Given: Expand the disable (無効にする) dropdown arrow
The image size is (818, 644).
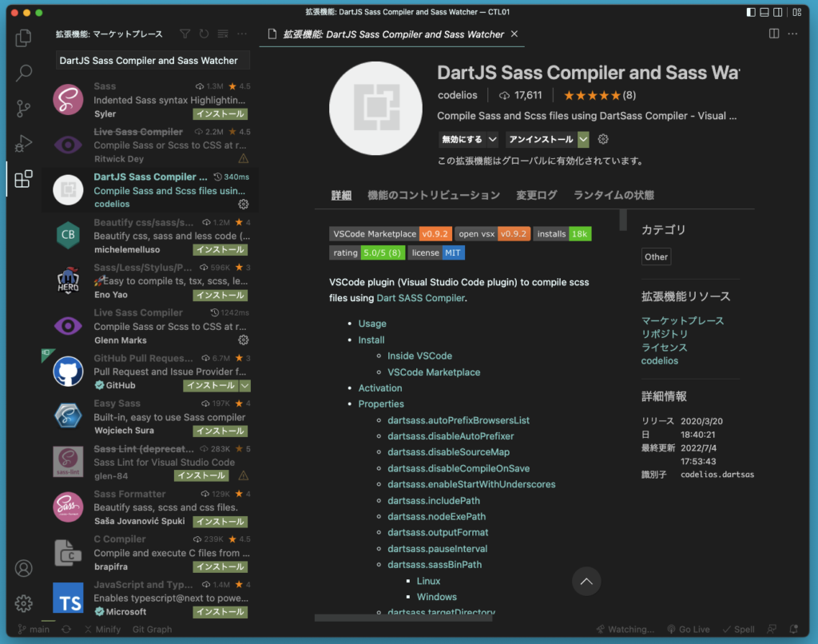Looking at the screenshot, I should coord(492,139).
